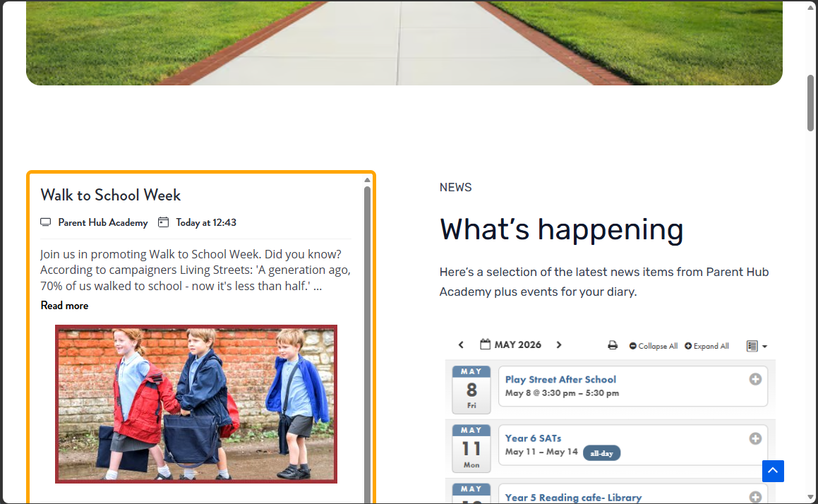Expand Year 6 SATs event details

755,438
